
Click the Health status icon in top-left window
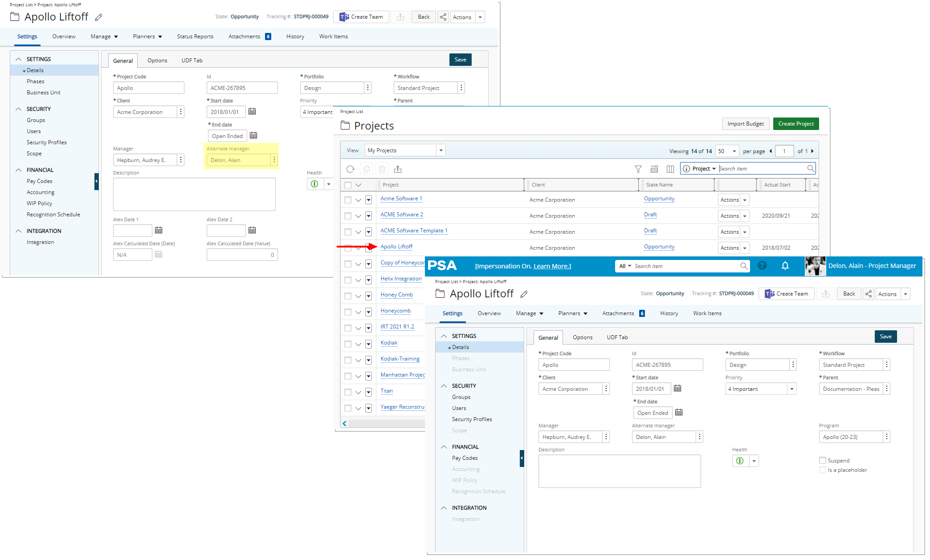[x=314, y=184]
